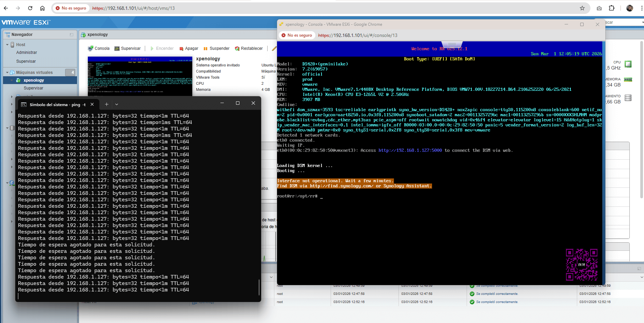Open the browser extensions puzzle icon
644x323 pixels.
click(x=612, y=8)
